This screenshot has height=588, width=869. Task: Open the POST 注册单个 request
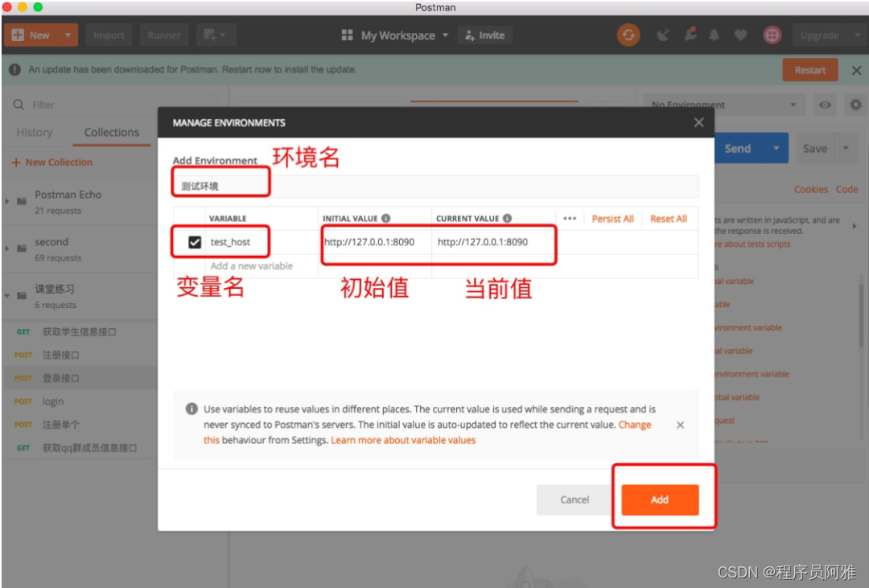coord(81,425)
